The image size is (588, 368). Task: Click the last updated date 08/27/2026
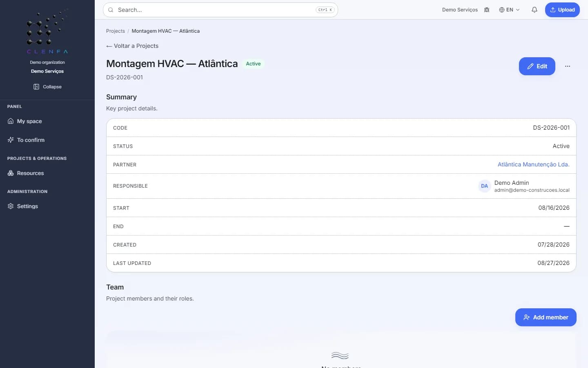(553, 263)
